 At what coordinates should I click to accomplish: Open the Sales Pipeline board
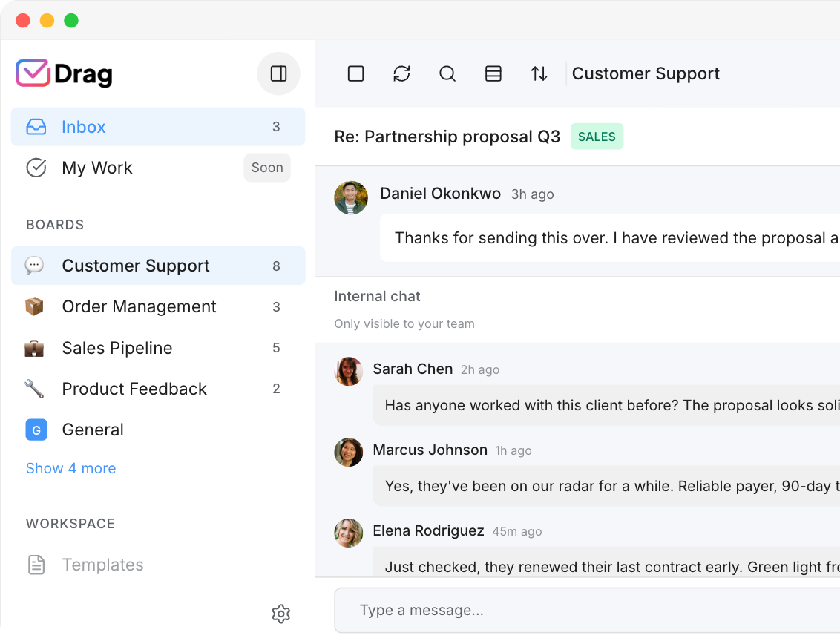coord(158,347)
